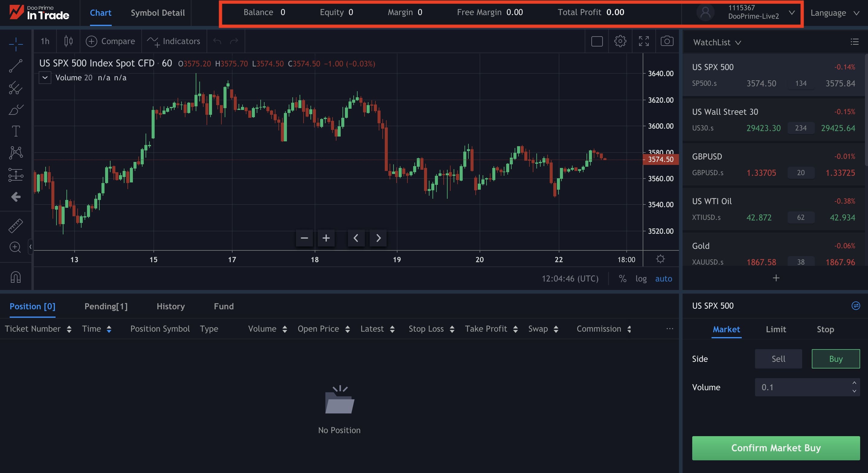Click the redo arrow in chart toolbar

click(x=234, y=41)
